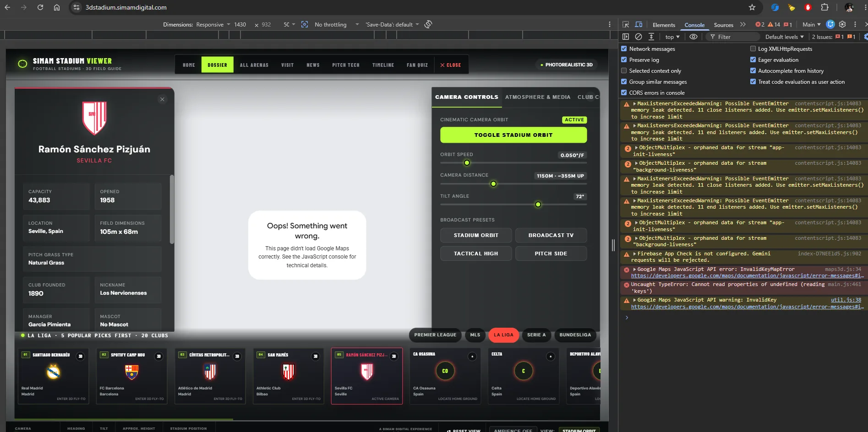Enable Selected context only checkbox
This screenshot has height=432, width=868.
pos(624,70)
